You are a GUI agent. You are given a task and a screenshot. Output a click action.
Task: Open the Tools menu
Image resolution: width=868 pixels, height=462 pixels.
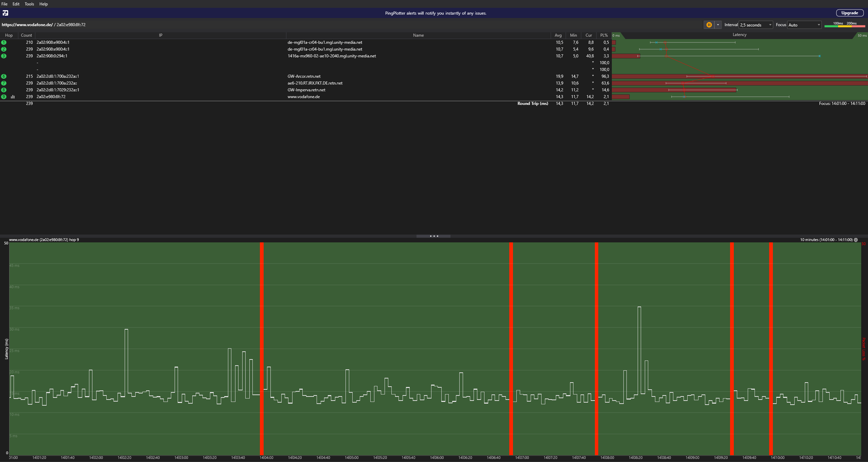(x=29, y=4)
